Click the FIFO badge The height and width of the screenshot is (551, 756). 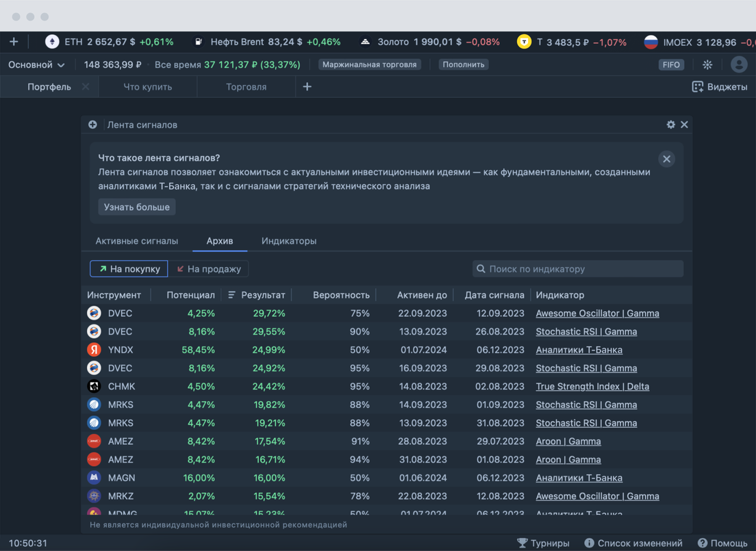tap(670, 64)
